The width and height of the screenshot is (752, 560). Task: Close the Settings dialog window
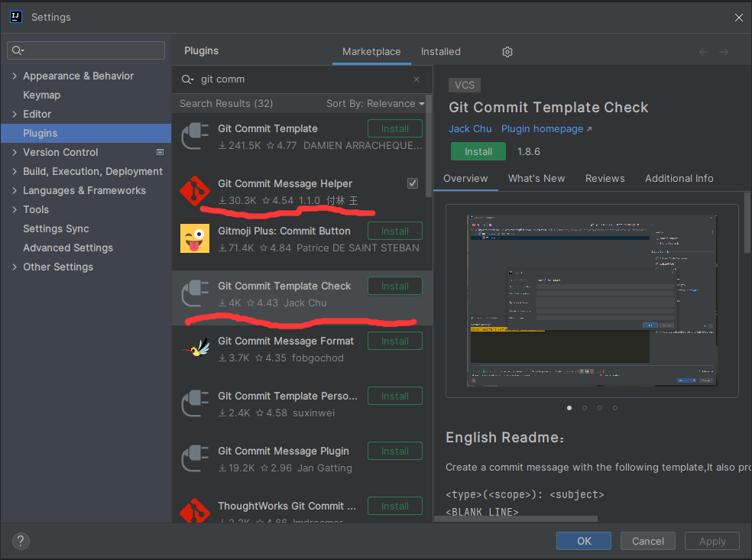tap(738, 18)
